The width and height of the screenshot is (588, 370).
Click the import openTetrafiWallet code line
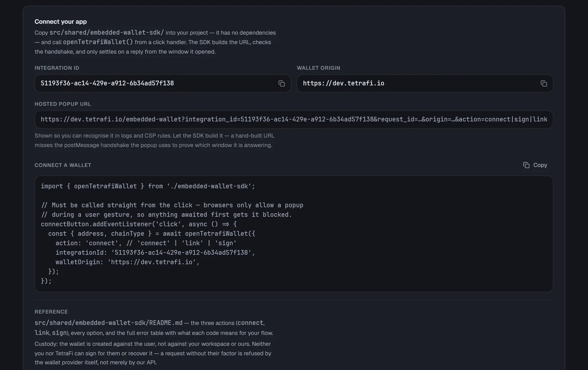[148, 186]
